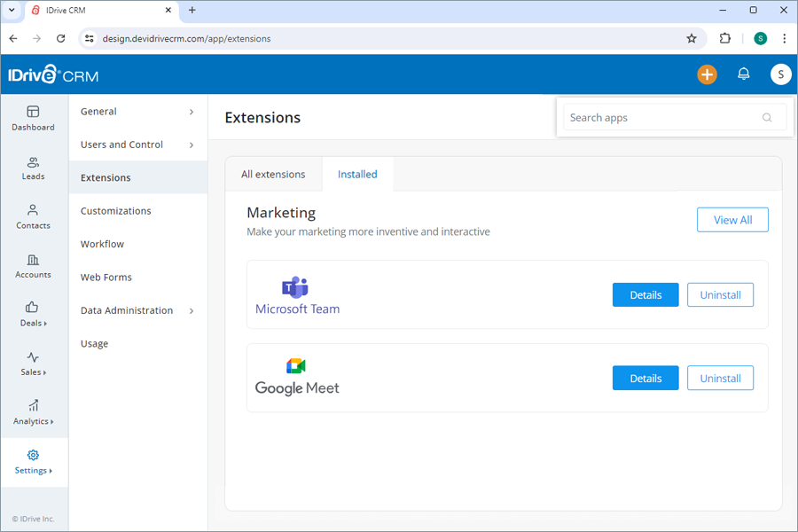Expand the Data Administration menu
This screenshot has height=532, width=798.
pyautogui.click(x=126, y=310)
